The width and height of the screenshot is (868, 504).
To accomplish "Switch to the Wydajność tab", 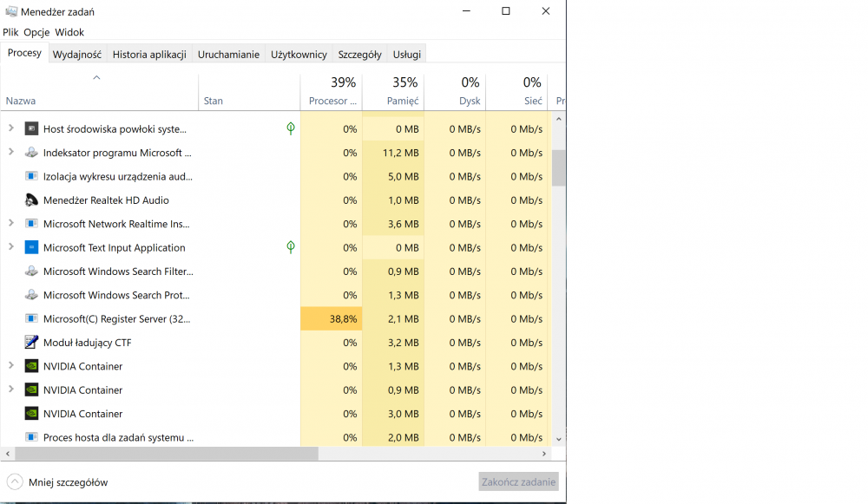I will [x=76, y=54].
